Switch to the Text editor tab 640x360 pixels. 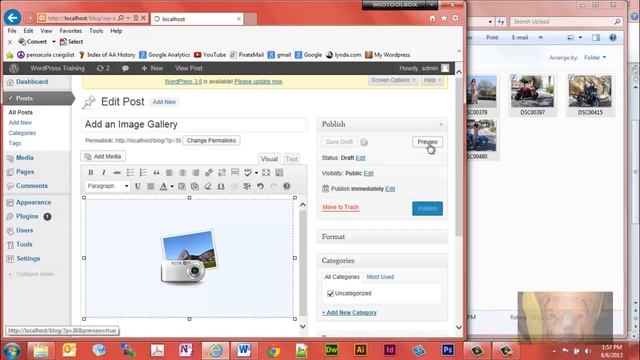point(291,159)
